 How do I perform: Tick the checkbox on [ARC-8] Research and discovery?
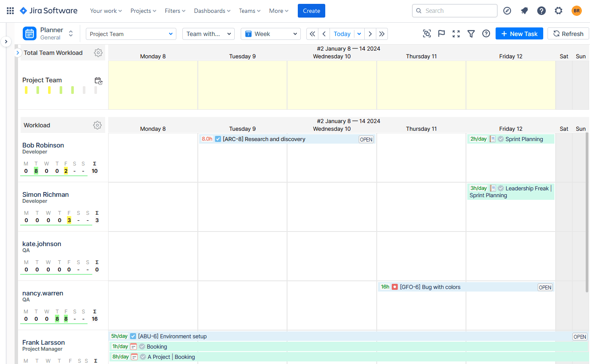coord(218,139)
